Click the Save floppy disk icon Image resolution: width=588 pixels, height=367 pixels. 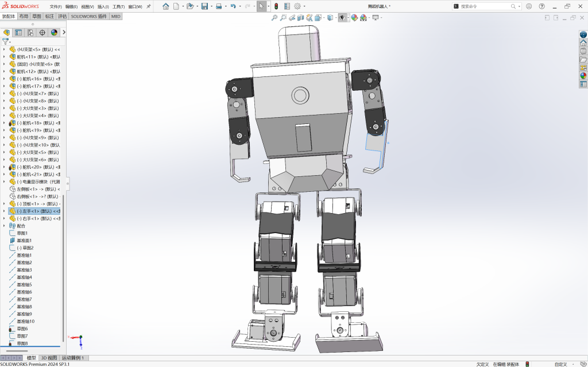(204, 6)
